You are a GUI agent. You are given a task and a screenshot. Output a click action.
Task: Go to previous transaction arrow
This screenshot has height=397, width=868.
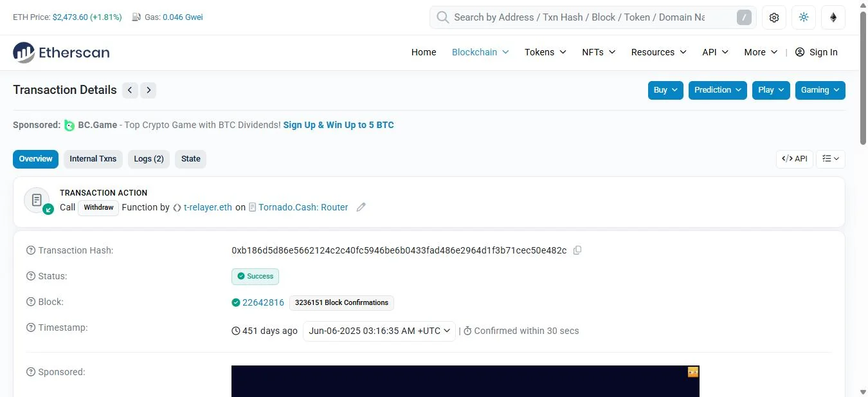click(x=130, y=90)
